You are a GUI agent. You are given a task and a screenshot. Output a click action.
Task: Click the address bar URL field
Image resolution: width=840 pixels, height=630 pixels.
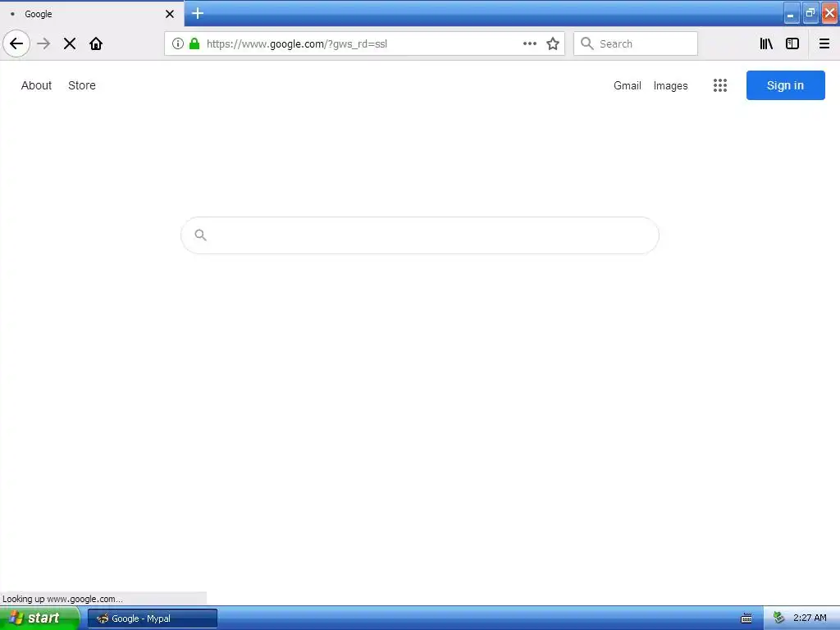pyautogui.click(x=364, y=43)
